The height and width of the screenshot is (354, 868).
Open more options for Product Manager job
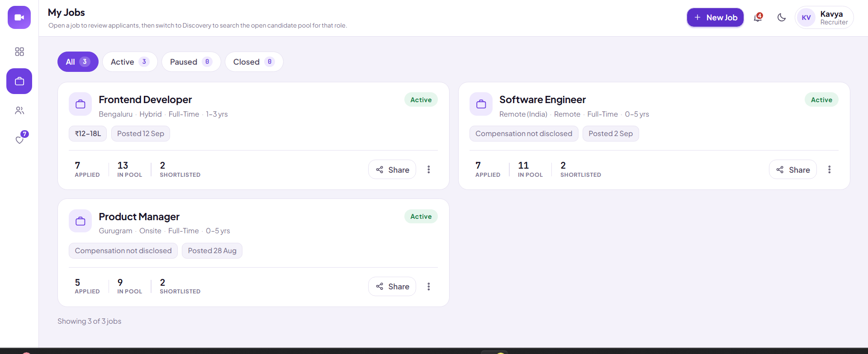[x=429, y=287]
